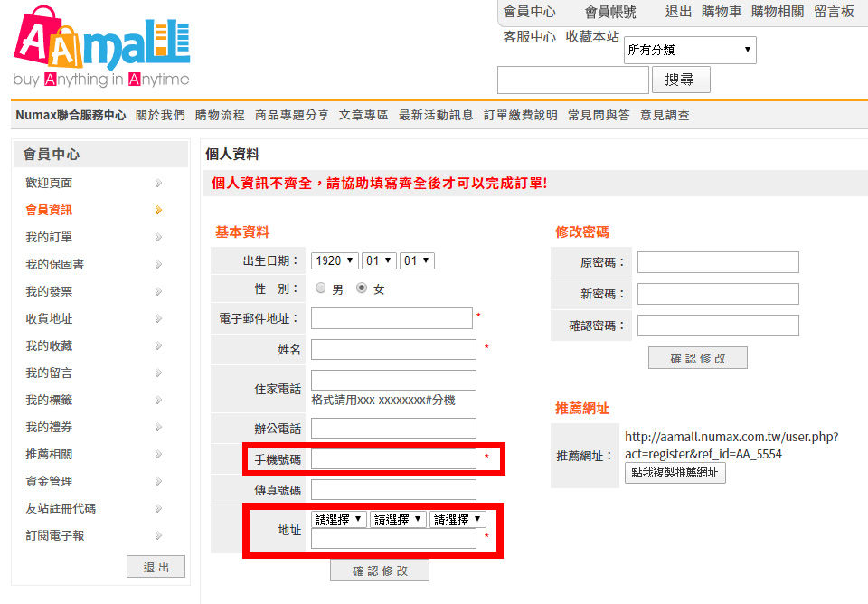This screenshot has height=604, width=868.
Task: Click the 原密碼 input field
Action: pyautogui.click(x=718, y=262)
